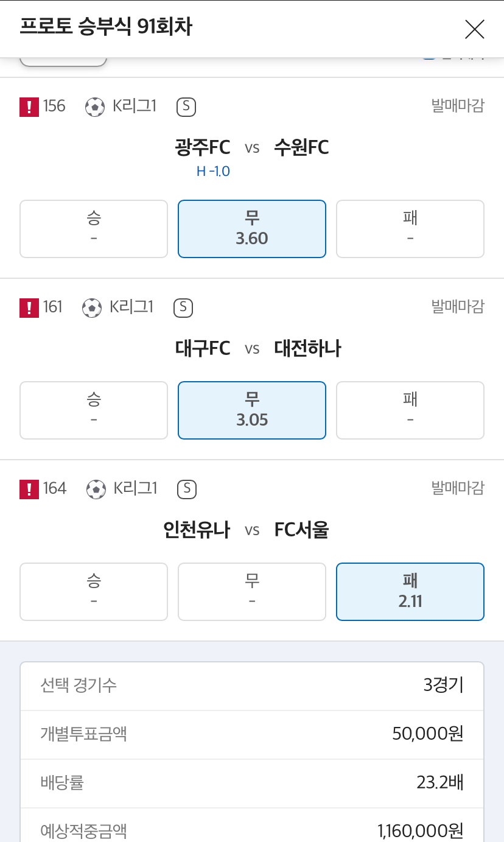Select 패 for 대구FC vs 대전하나
This screenshot has width=504, height=842.
point(410,410)
